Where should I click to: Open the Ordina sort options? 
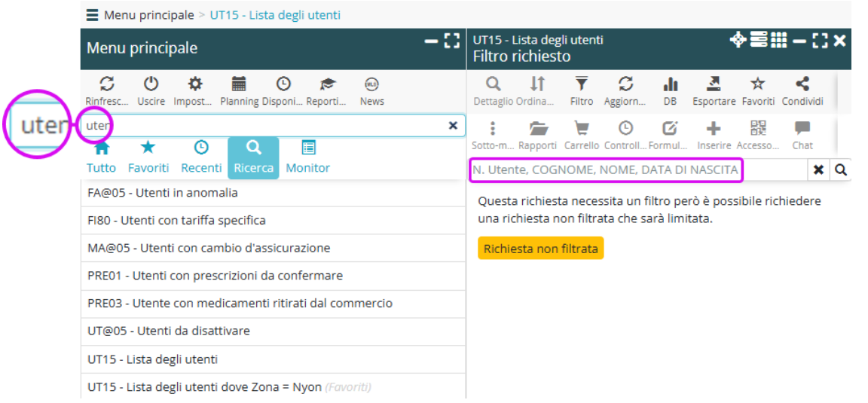point(537,84)
